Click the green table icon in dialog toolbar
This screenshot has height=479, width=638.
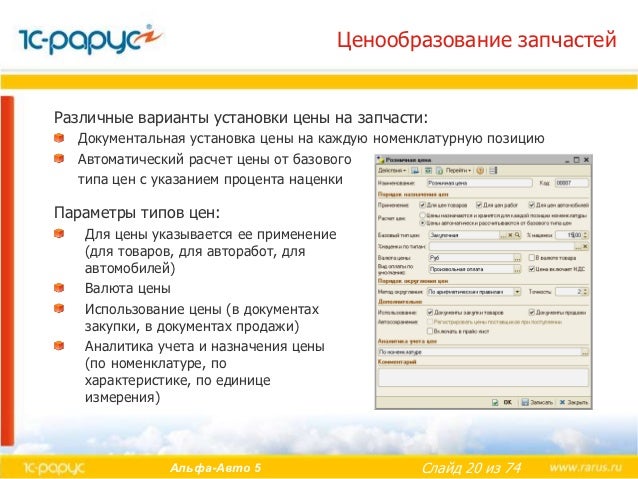pyautogui.click(x=428, y=171)
